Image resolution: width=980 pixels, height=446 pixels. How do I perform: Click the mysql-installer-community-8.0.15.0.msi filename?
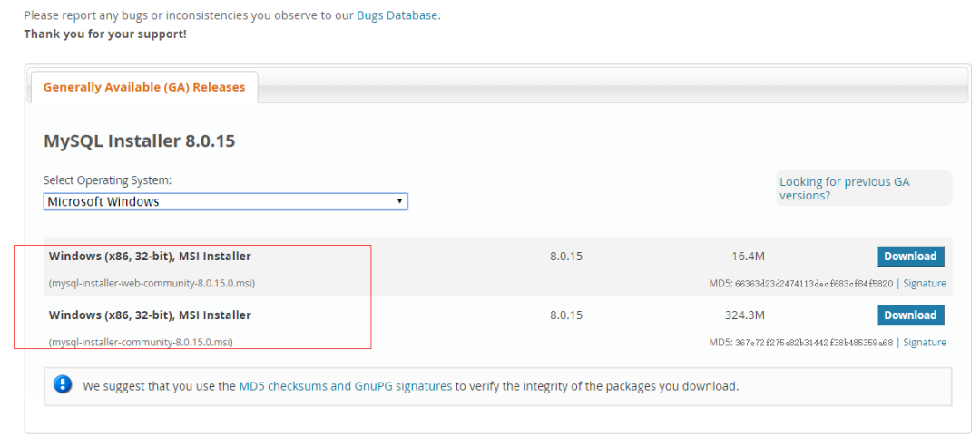tap(141, 343)
